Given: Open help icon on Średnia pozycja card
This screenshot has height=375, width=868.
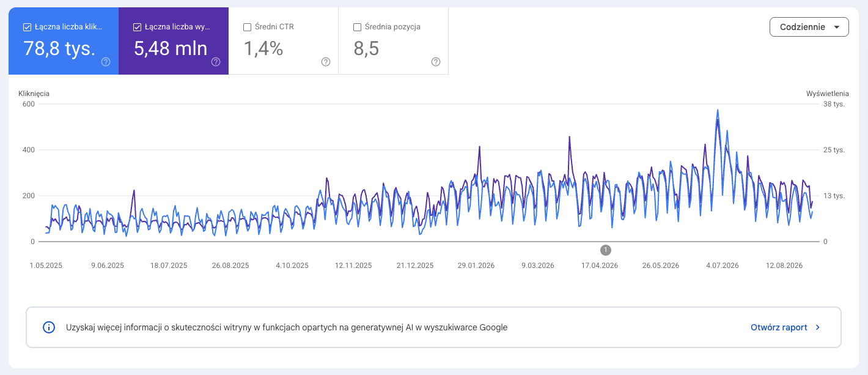Looking at the screenshot, I should coord(436,62).
